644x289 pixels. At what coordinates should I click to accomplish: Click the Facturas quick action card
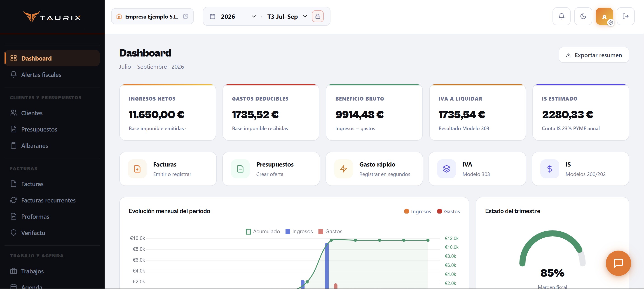[x=168, y=169]
